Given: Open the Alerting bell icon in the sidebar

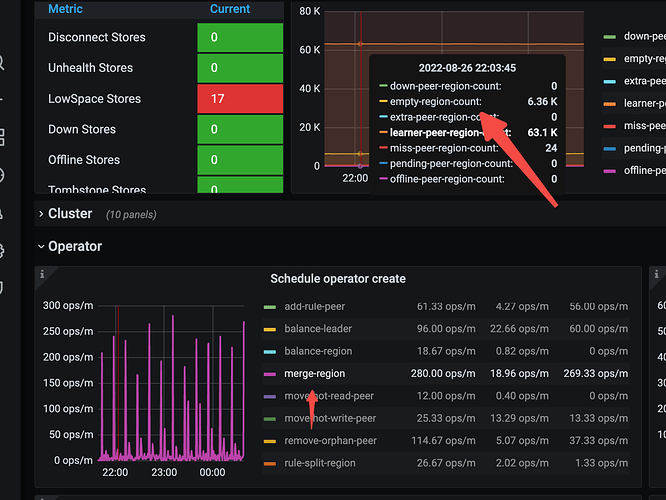Looking at the screenshot, I should tap(3, 213).
